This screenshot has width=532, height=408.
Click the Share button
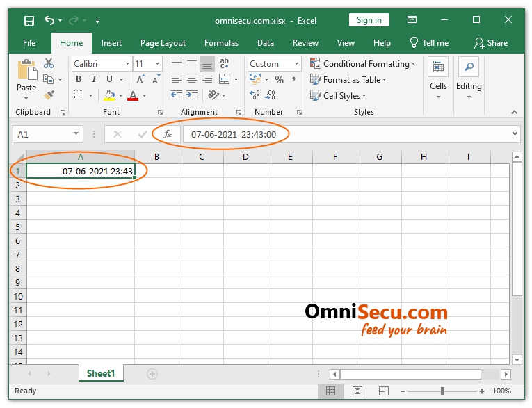[x=491, y=43]
